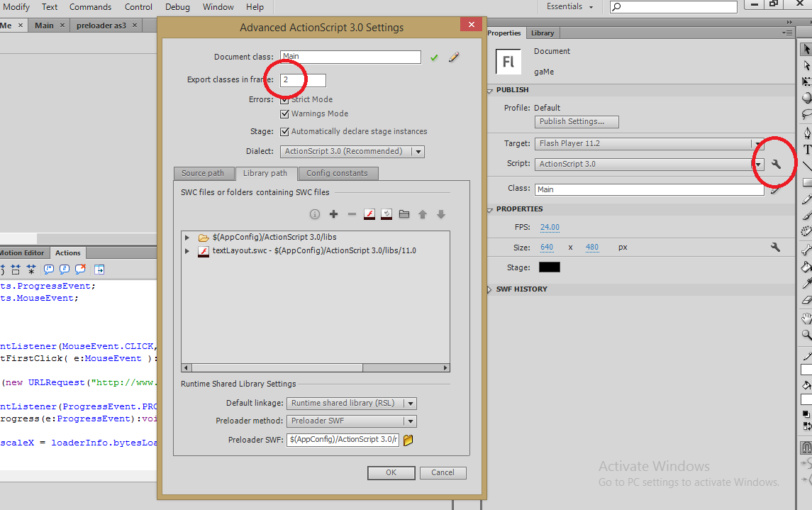
Task: Select the Hand tool
Action: tap(806, 318)
